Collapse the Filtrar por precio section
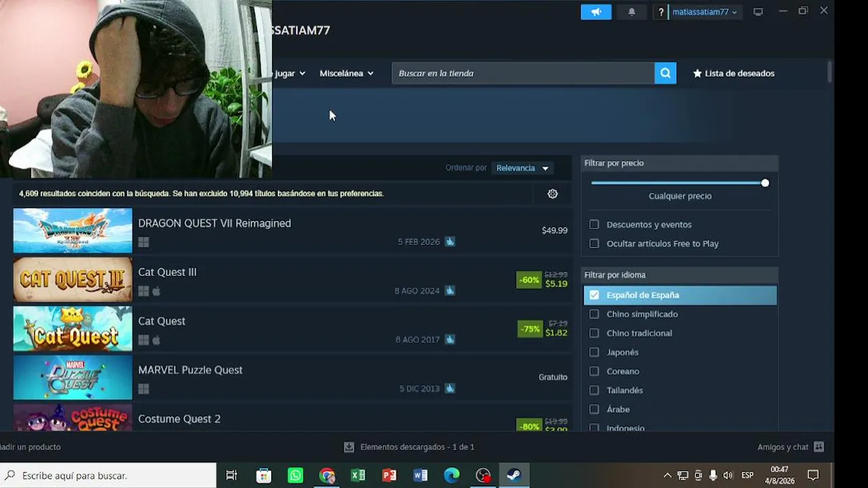 point(680,163)
